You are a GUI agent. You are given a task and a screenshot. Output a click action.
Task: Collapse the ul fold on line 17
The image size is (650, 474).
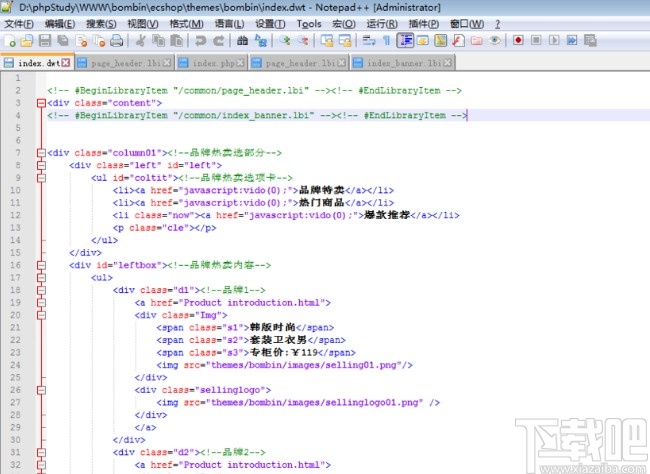tap(41, 277)
